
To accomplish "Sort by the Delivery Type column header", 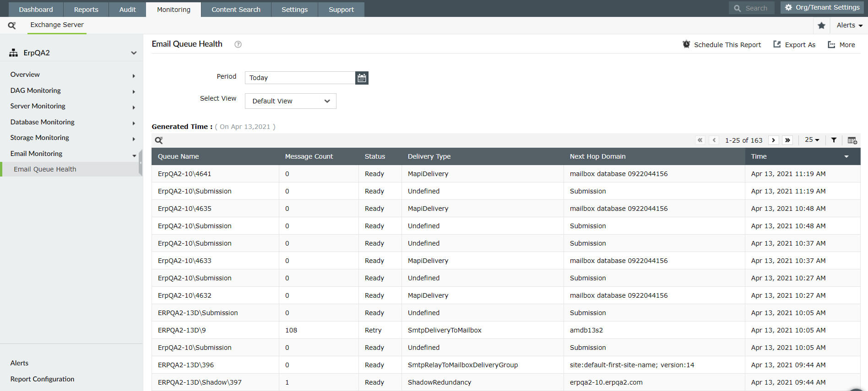I will pos(429,156).
